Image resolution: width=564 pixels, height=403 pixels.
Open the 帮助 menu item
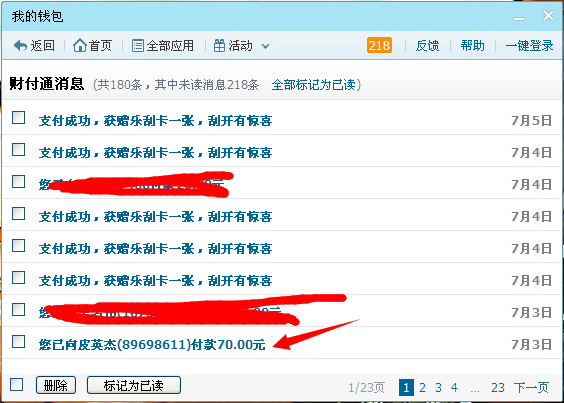coord(472,46)
